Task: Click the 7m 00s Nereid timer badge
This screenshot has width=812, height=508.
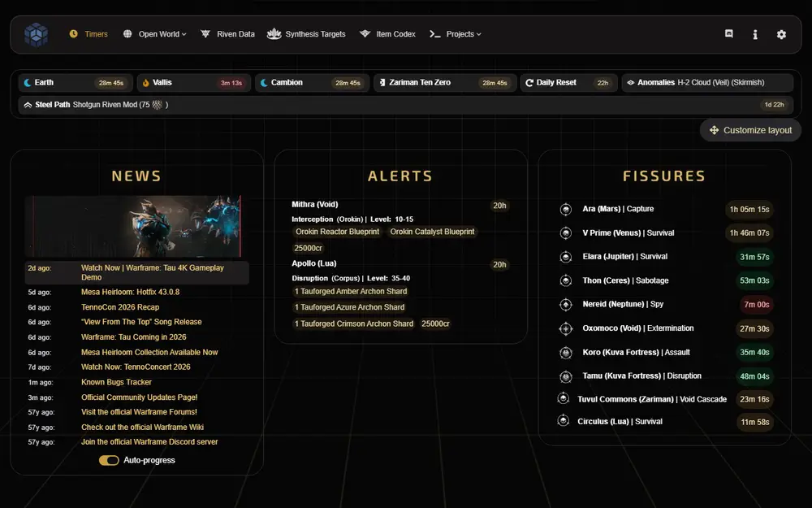Action: click(757, 304)
